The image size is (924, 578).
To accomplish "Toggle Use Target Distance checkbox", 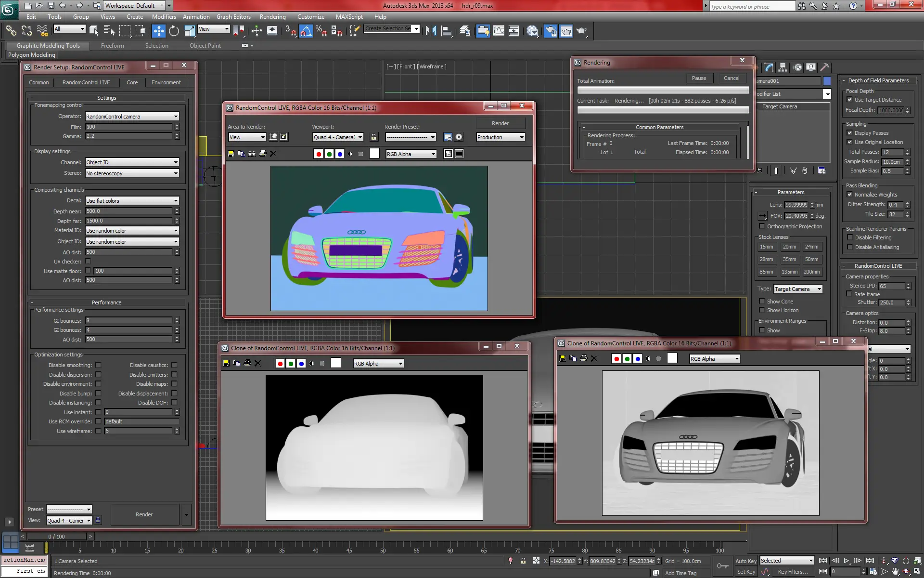I will (x=849, y=100).
